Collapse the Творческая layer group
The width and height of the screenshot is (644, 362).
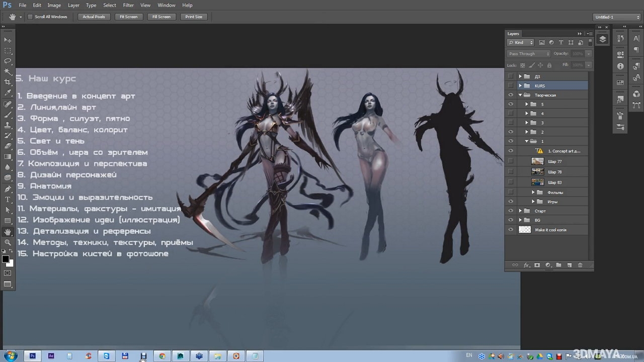(x=520, y=95)
